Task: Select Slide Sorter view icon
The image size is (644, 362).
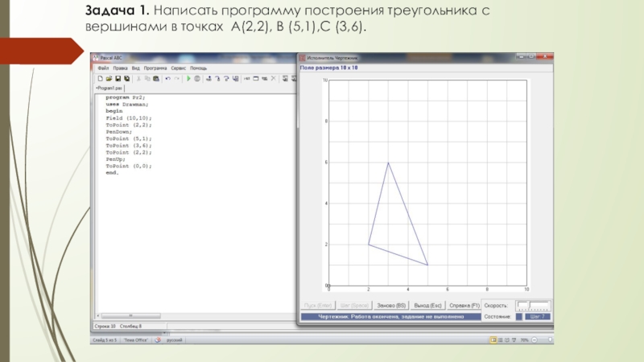Action: click(x=500, y=339)
